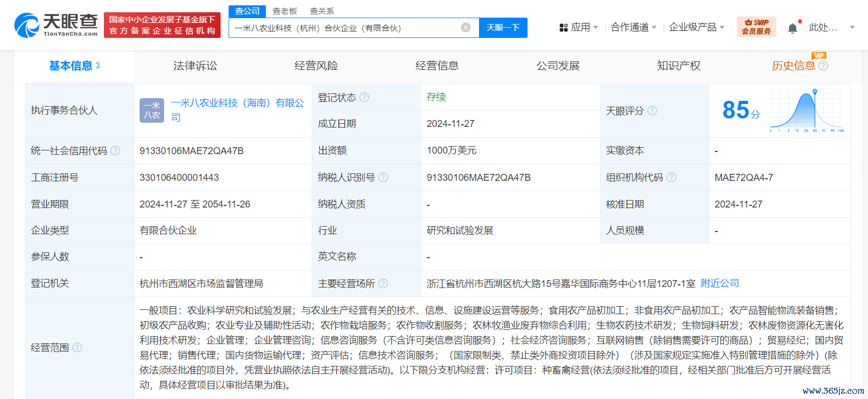The height and width of the screenshot is (399, 868).
Task: Click the 此处… username text
Action: (823, 27)
